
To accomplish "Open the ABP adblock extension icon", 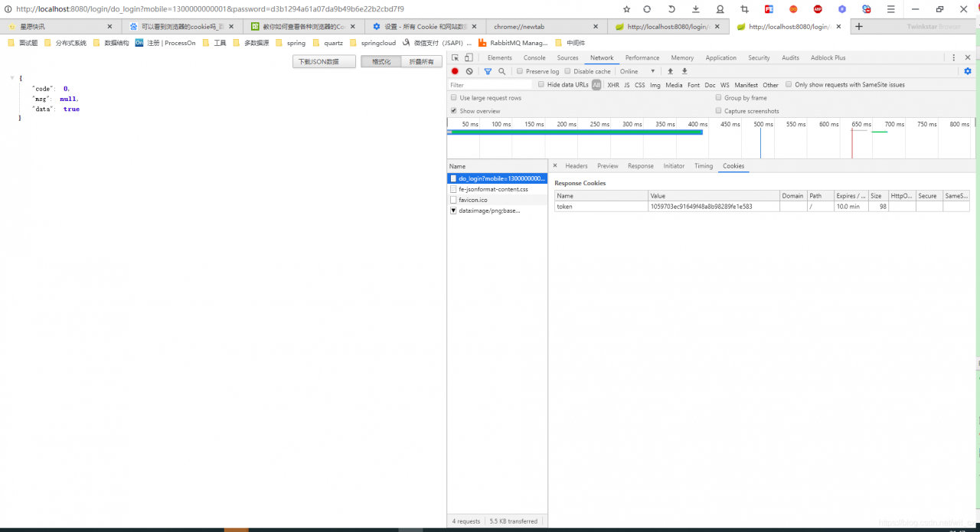I will [x=818, y=9].
